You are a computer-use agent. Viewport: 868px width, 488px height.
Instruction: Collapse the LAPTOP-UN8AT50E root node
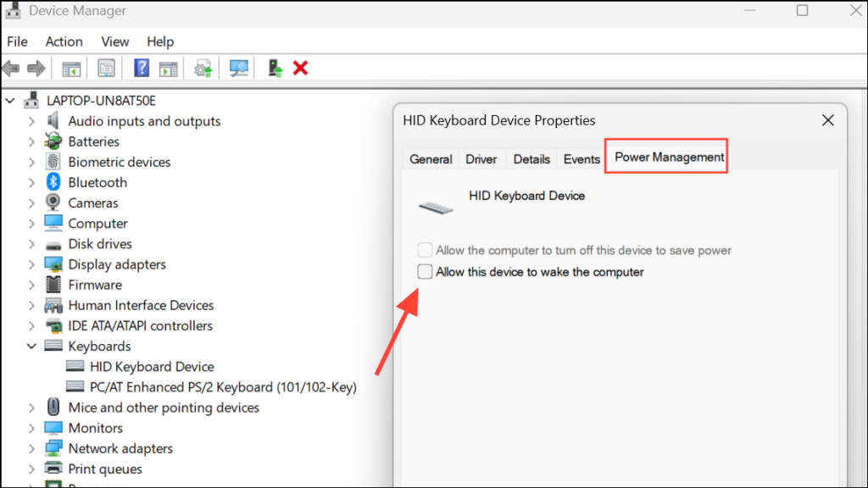click(10, 101)
